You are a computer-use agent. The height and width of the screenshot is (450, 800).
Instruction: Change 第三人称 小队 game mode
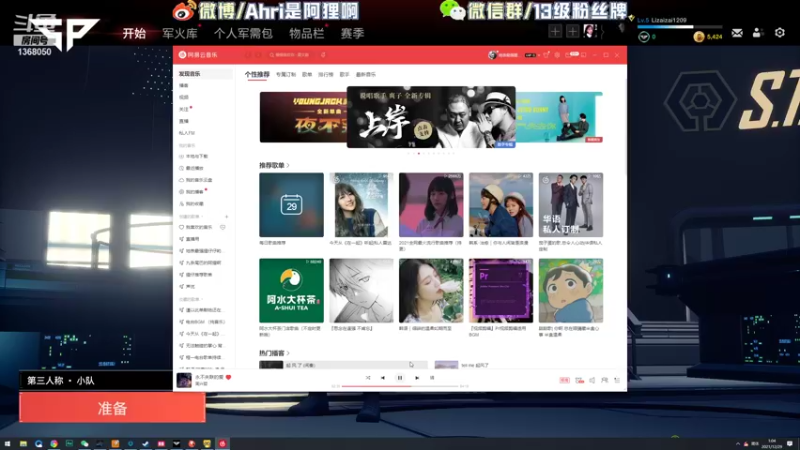96,381
